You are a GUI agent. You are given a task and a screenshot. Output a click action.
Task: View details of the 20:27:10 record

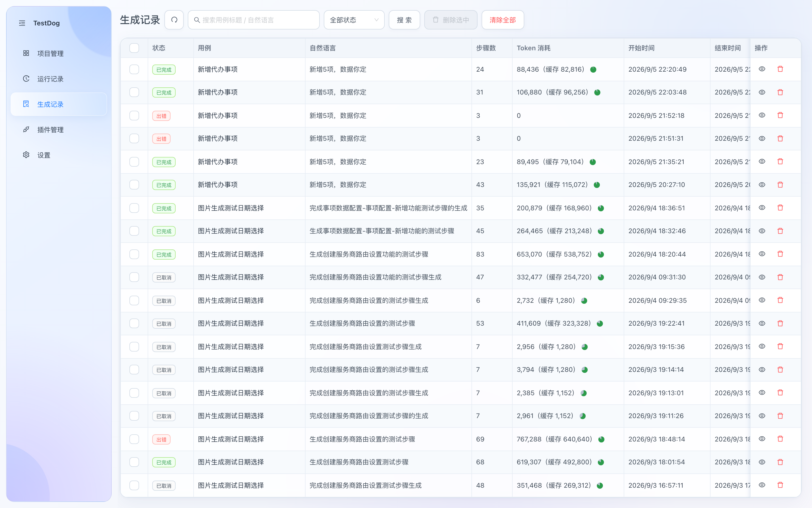(762, 185)
